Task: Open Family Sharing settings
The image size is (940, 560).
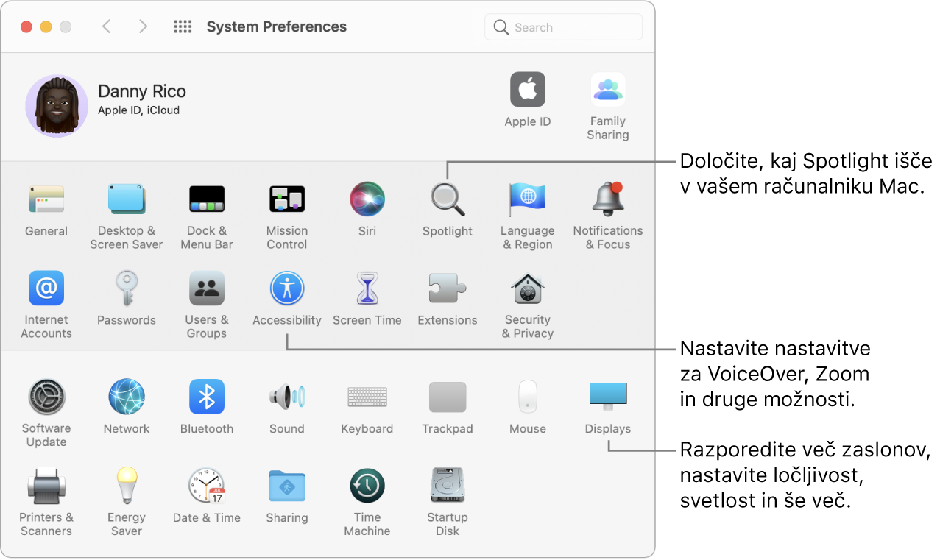Action: 608,90
